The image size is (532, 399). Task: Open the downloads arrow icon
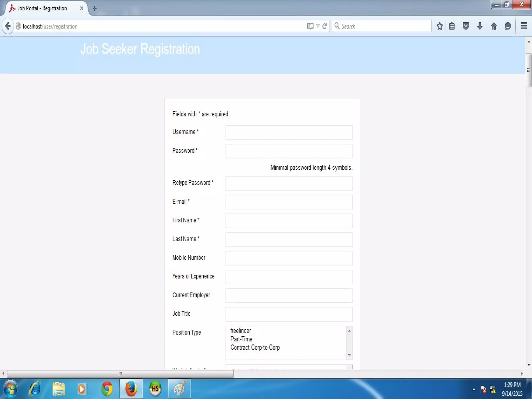coord(480,26)
